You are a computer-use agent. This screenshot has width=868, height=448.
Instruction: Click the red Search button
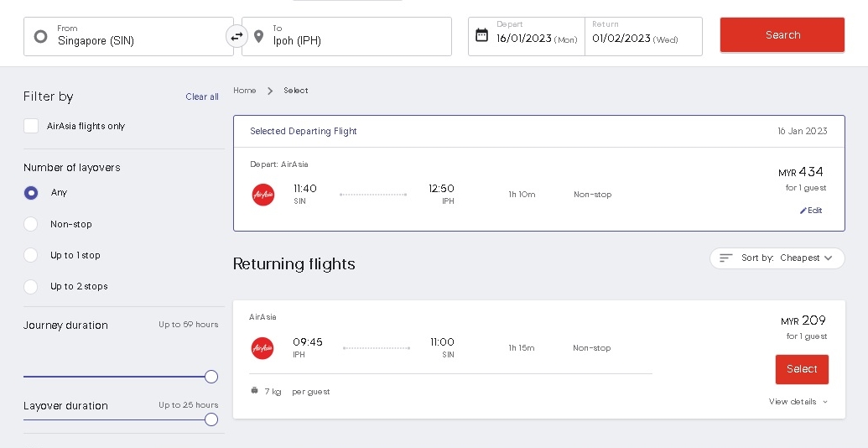[x=782, y=35]
